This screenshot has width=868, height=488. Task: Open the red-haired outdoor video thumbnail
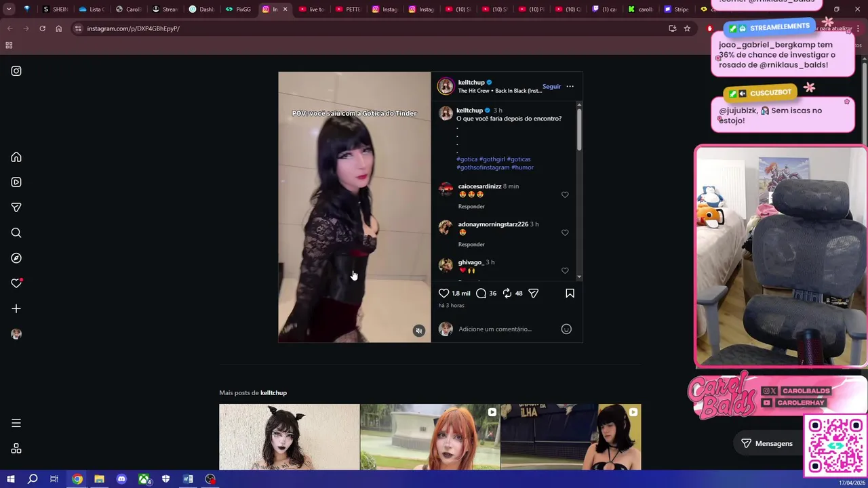point(430,436)
